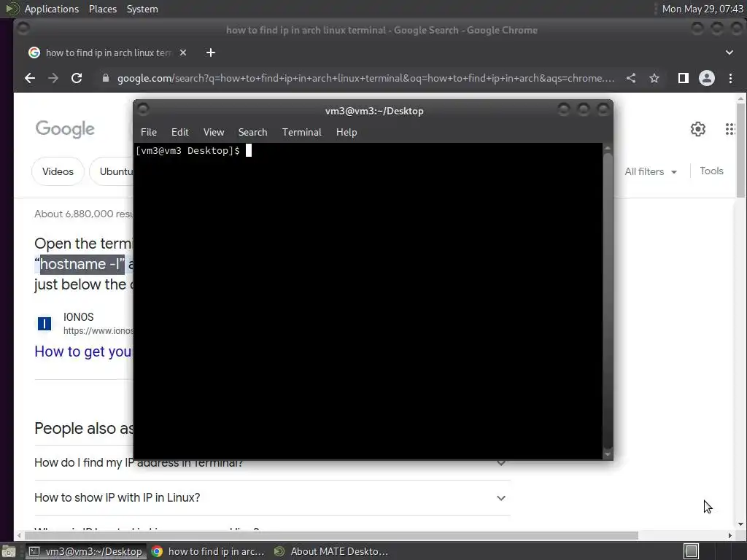
Task: Open Chrome's tab search chevron
Action: [x=729, y=52]
